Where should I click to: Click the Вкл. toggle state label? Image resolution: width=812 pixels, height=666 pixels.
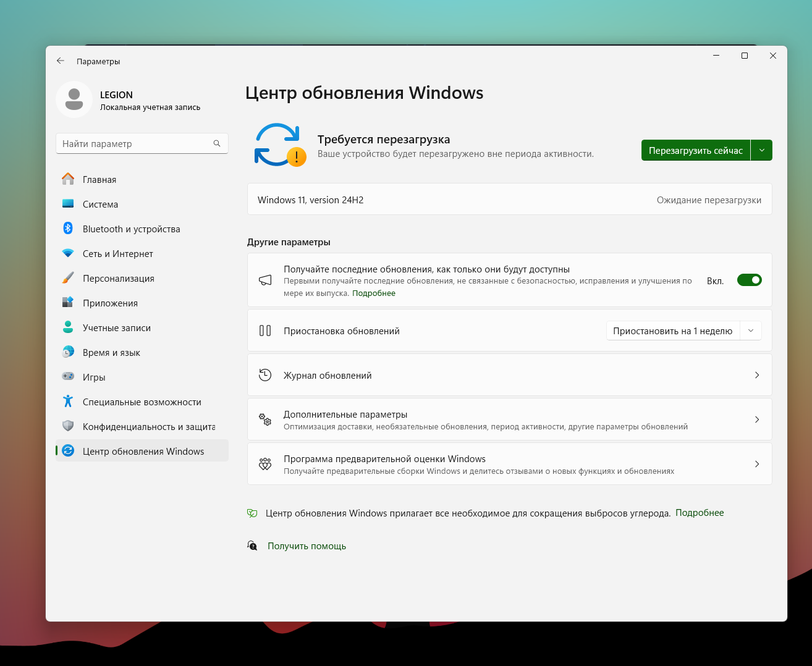click(715, 280)
